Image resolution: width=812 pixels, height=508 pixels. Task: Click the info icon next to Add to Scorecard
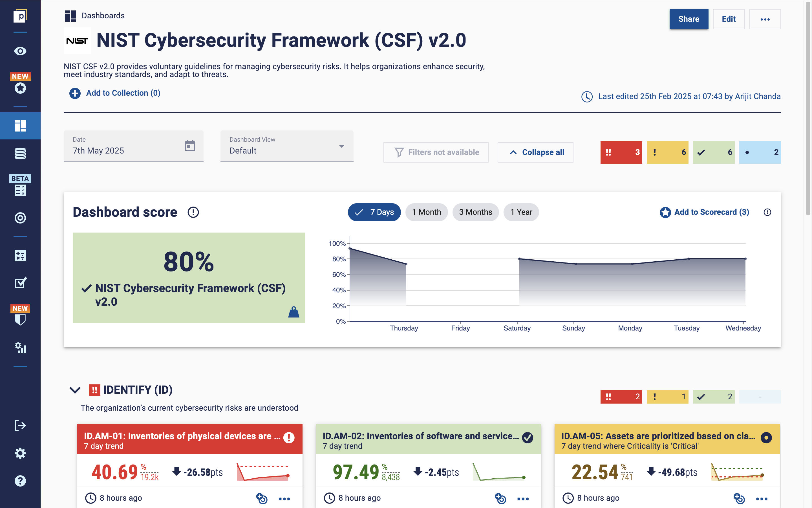pyautogui.click(x=767, y=212)
